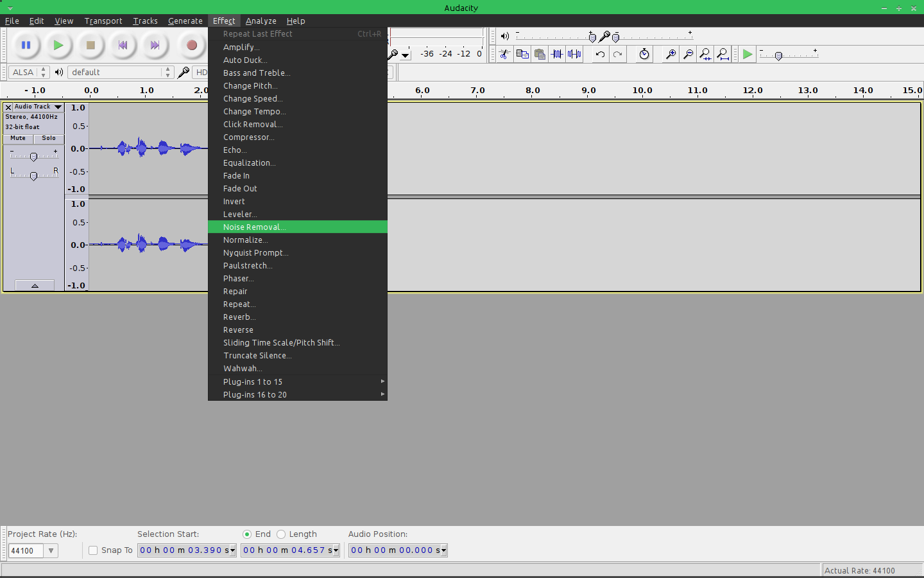Open the Selection Start format dropdown
The image size is (924, 578).
click(x=232, y=550)
